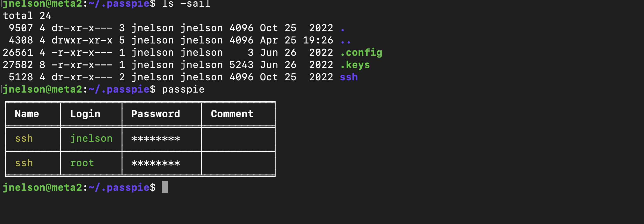644x224 pixels.
Task: Click ssh name in the root row
Action: (x=24, y=163)
